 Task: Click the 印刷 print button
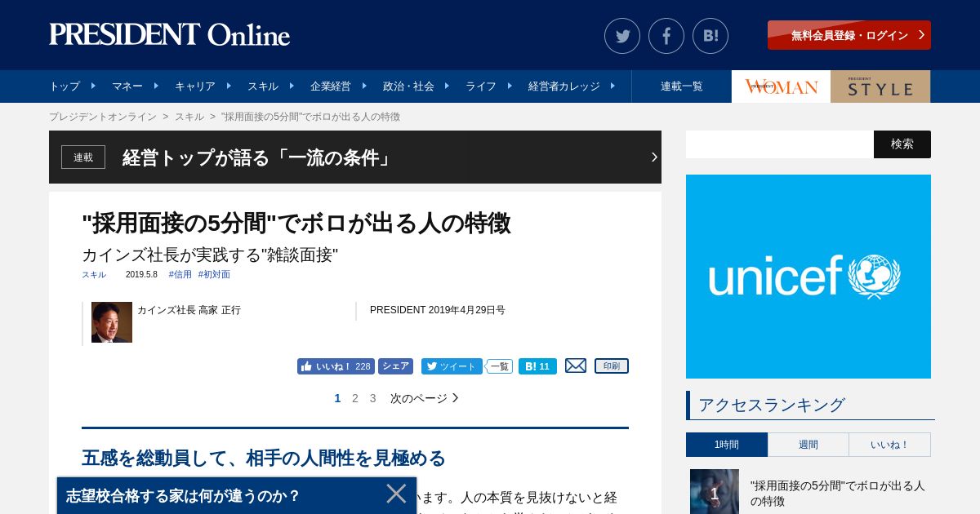612,366
